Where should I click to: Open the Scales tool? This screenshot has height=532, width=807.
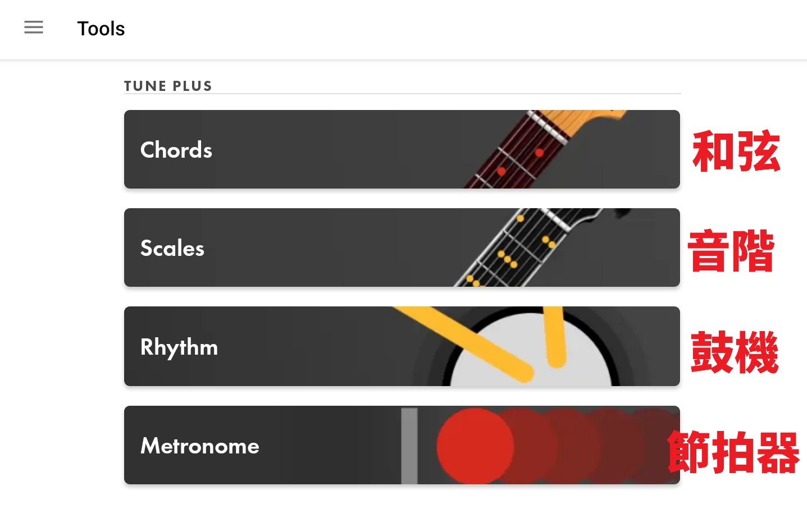pos(402,247)
